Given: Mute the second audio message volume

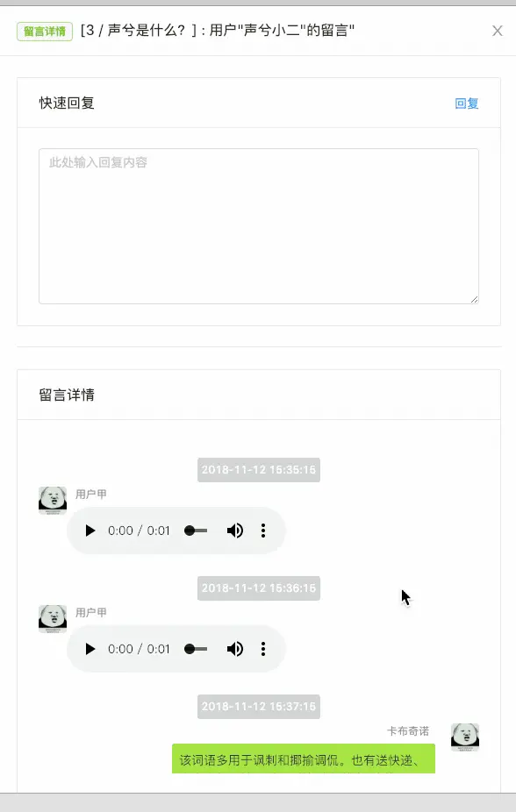Looking at the screenshot, I should [x=234, y=649].
